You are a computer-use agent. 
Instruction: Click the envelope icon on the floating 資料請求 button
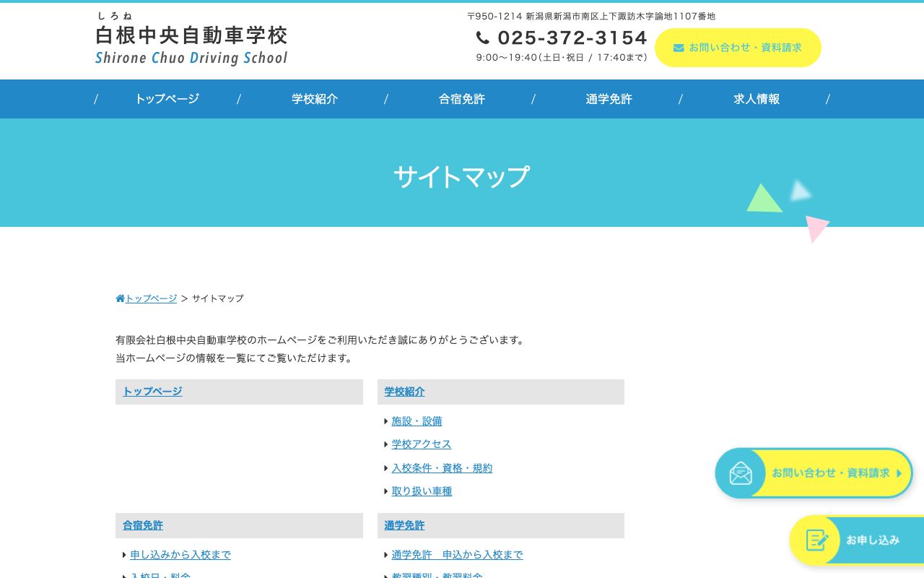point(741,473)
